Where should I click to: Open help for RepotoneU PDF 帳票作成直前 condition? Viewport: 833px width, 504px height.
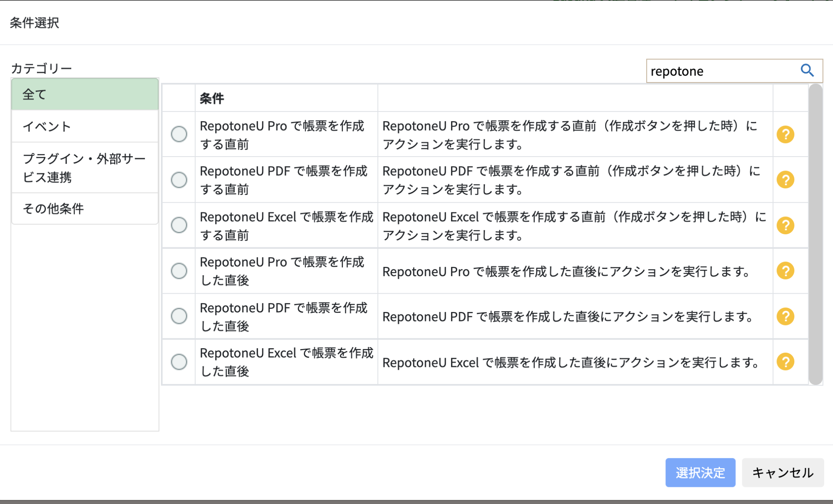[x=786, y=179]
